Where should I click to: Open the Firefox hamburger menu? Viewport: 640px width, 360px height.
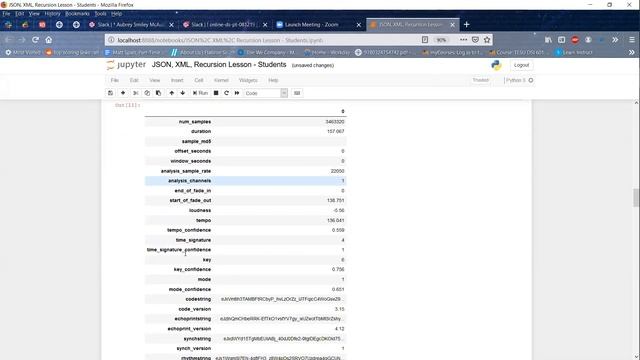[631, 40]
